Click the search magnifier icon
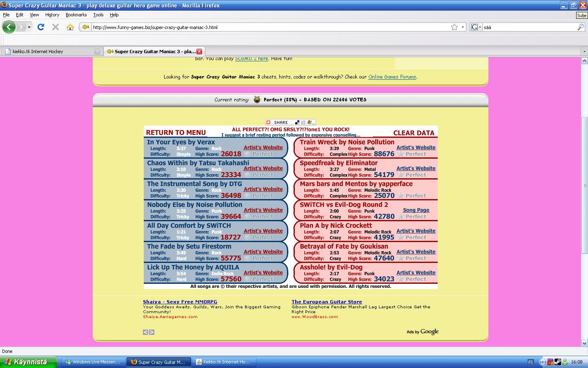 581,27
